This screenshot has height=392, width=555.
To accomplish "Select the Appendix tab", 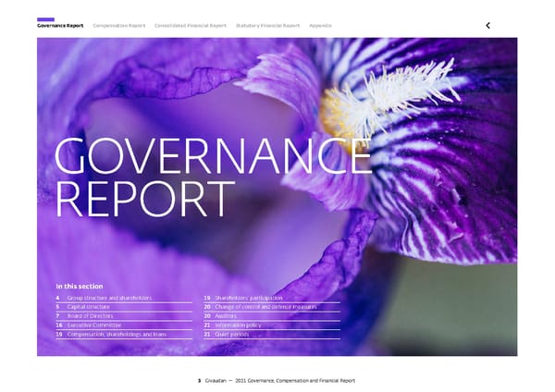I will pos(320,26).
